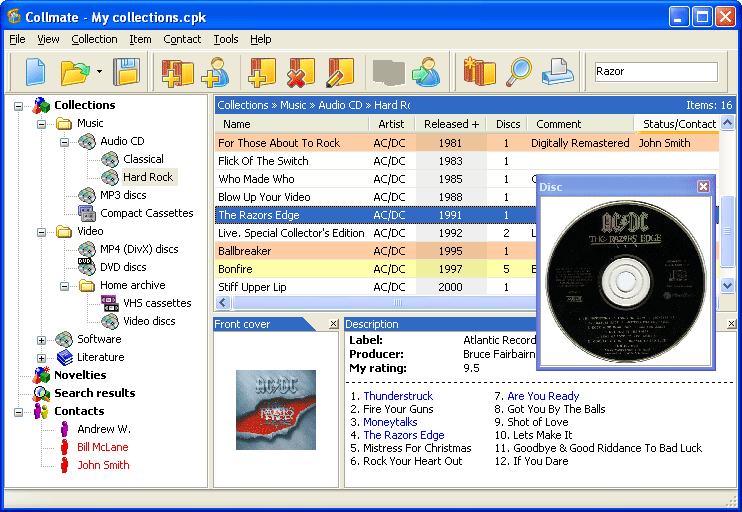Expand the Literature node
Screen dimensions: 742x512
(x=42, y=358)
